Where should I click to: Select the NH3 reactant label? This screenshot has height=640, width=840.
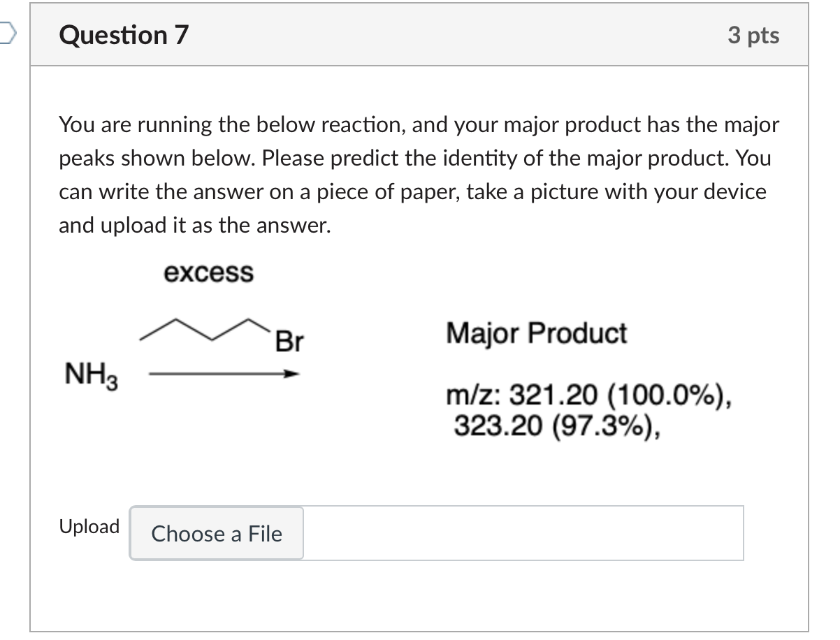click(91, 376)
